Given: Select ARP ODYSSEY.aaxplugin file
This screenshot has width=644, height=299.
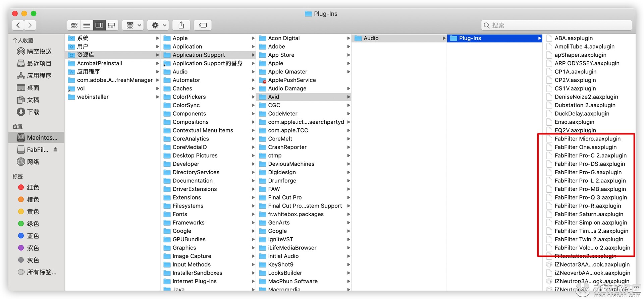Looking at the screenshot, I should (x=589, y=63).
